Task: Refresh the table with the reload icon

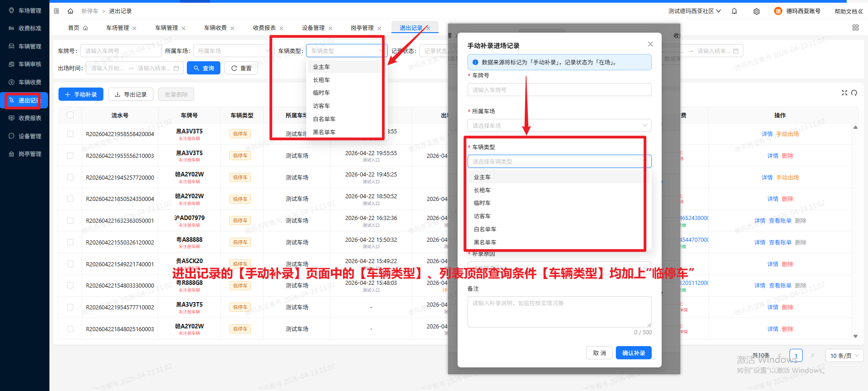Action: click(x=854, y=93)
